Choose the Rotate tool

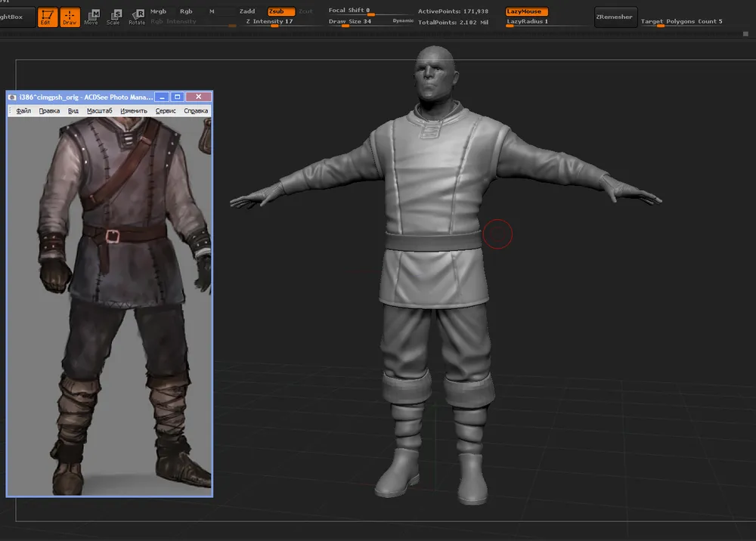(x=137, y=17)
